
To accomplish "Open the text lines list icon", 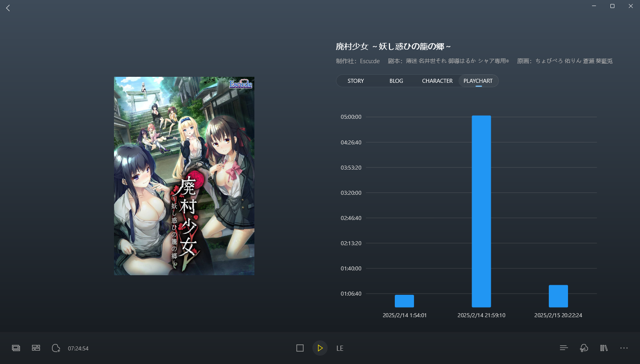I will [564, 348].
